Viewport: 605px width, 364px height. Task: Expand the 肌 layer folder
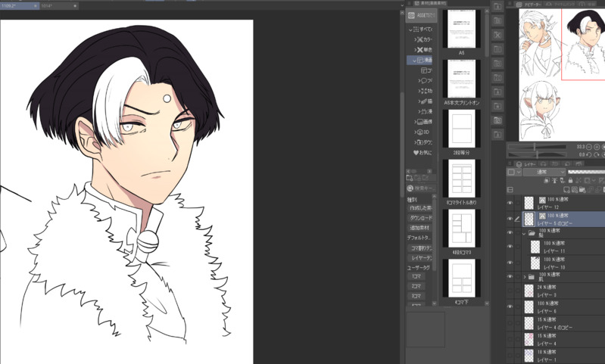coord(525,277)
